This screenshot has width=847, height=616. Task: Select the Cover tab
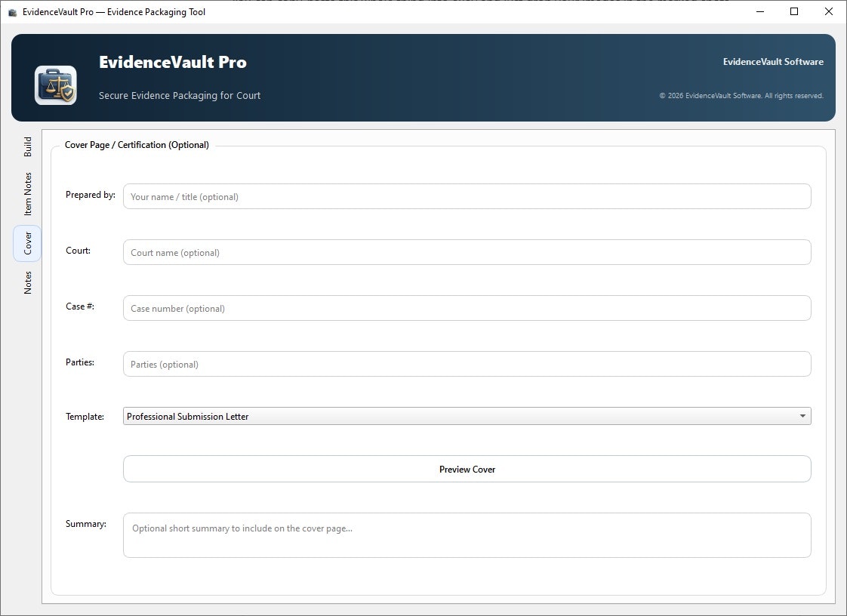point(27,243)
